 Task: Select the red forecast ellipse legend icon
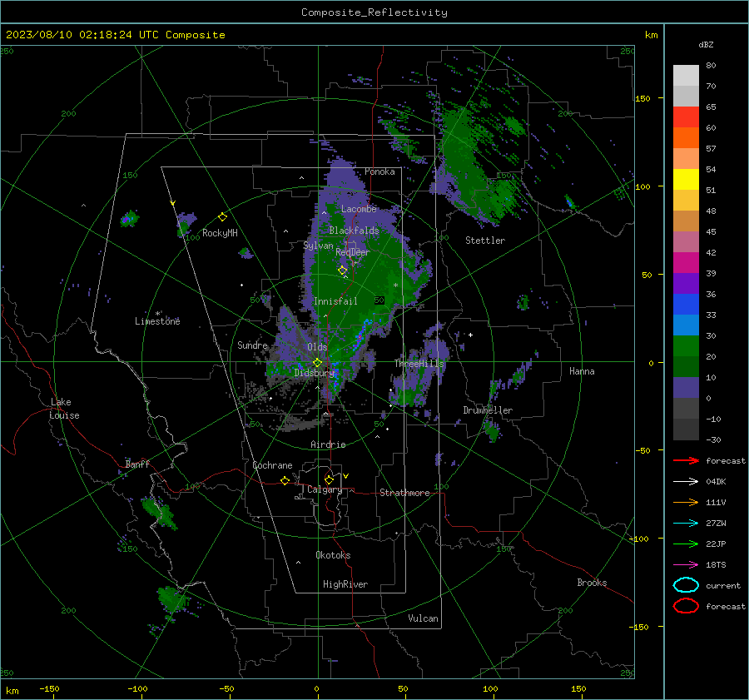tap(686, 606)
